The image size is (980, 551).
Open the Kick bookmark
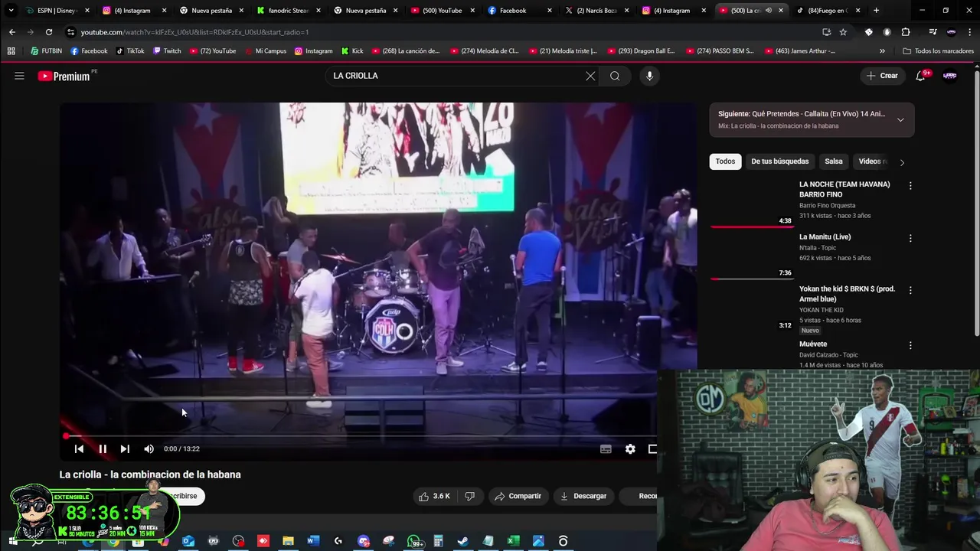(x=352, y=51)
